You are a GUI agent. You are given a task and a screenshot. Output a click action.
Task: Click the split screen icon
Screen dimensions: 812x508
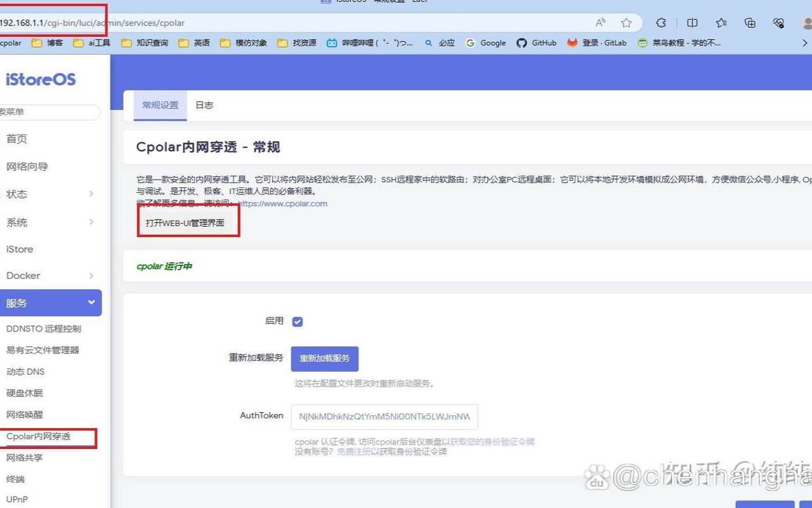tap(692, 23)
